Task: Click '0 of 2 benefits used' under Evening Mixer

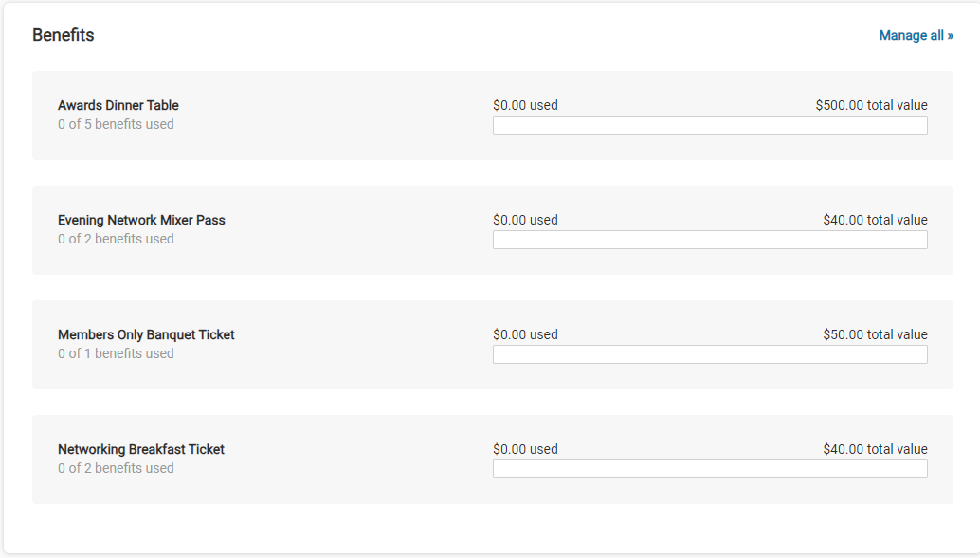Action: coord(116,240)
